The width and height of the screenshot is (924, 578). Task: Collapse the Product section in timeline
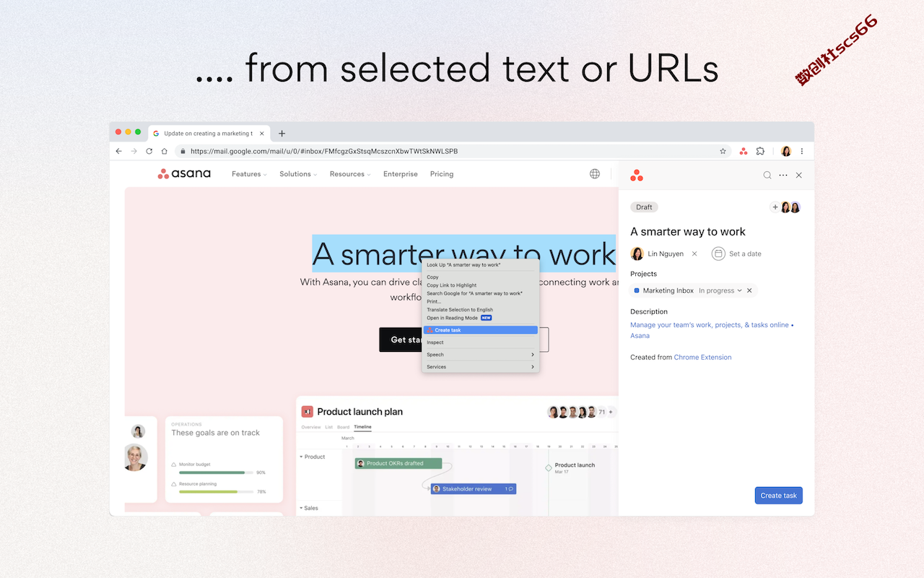coord(302,457)
